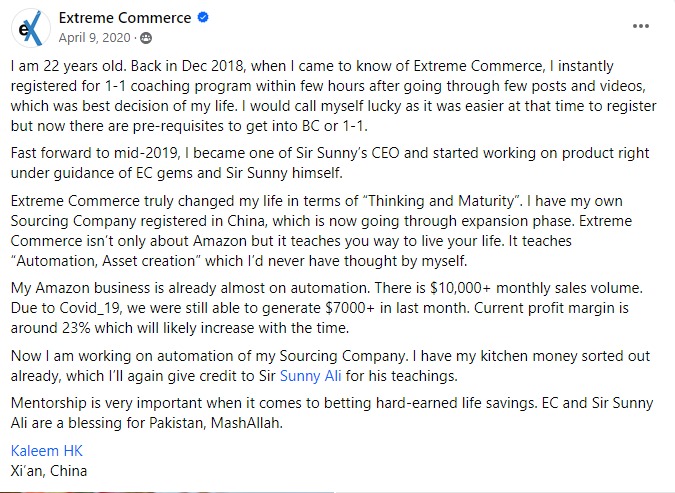Viewport: 675px width, 493px height.
Task: Click the "Extreme Commerce truly changed" paragraph
Action: point(321,231)
